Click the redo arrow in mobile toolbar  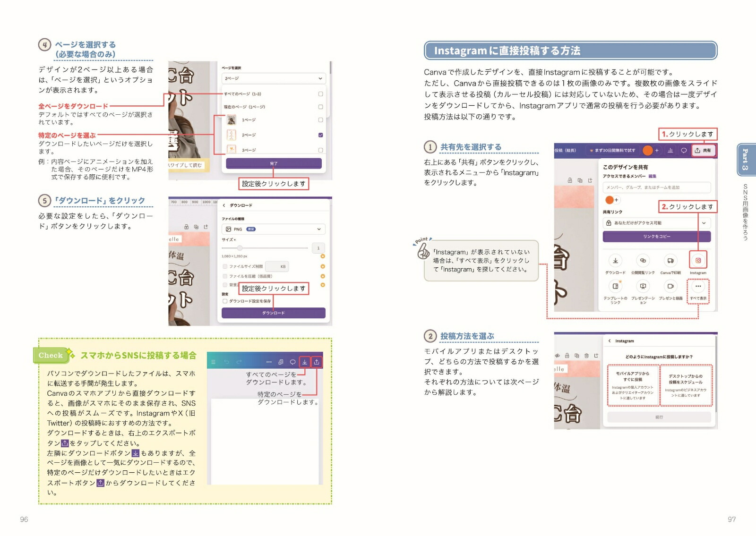coord(239,362)
